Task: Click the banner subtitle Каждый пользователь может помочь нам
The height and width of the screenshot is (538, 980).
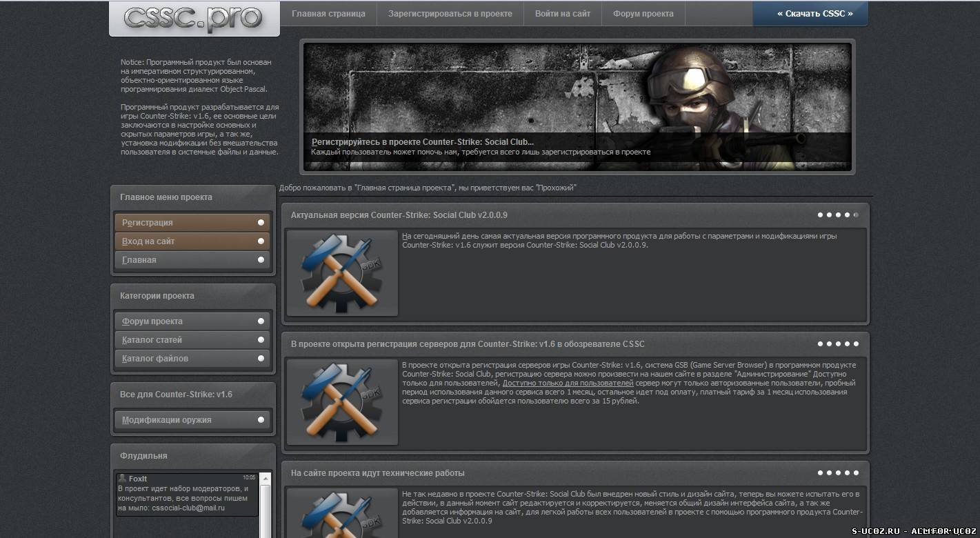Action: tap(481, 152)
